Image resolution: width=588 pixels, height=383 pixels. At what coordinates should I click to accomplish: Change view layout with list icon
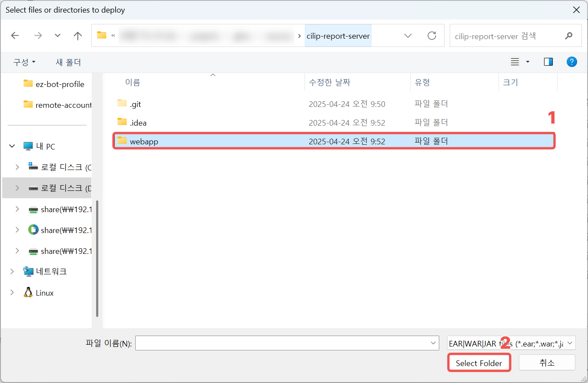pyautogui.click(x=515, y=62)
